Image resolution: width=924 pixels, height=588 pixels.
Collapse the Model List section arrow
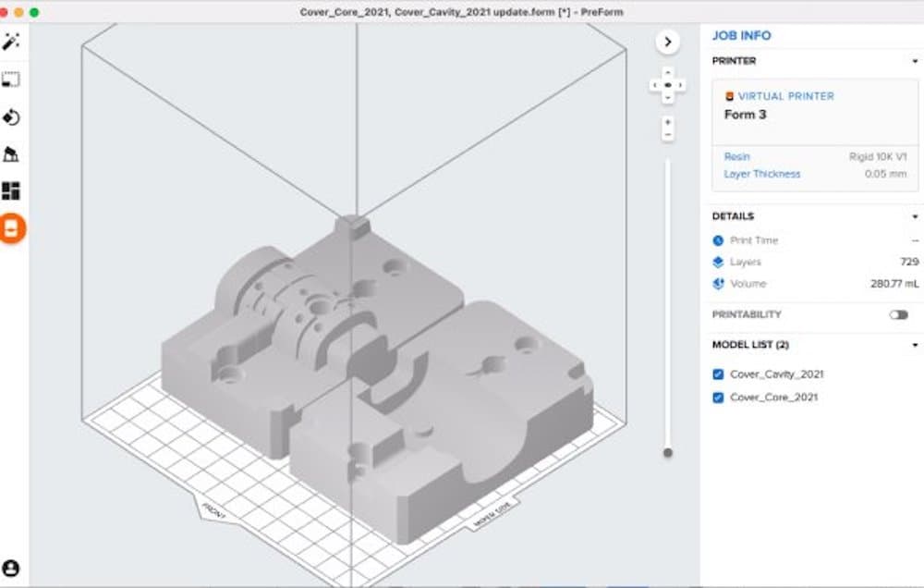pyautogui.click(x=914, y=345)
